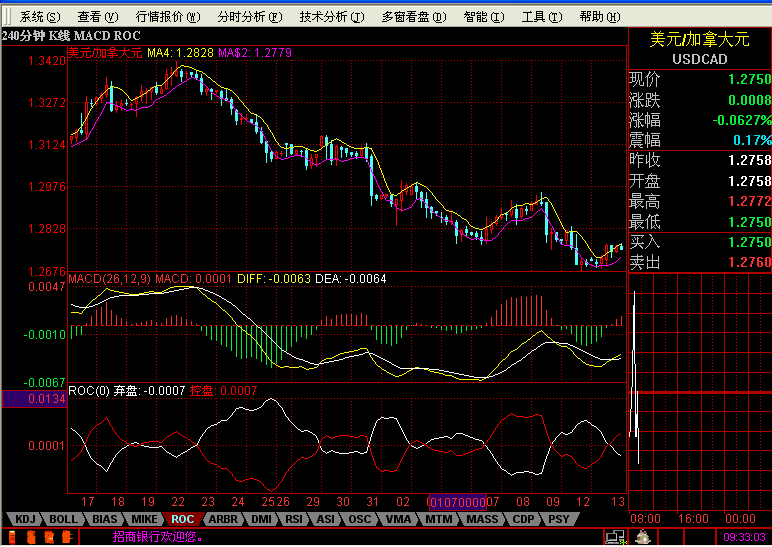Click the intraday mini chart line
772x547 pixels.
(x=635, y=377)
